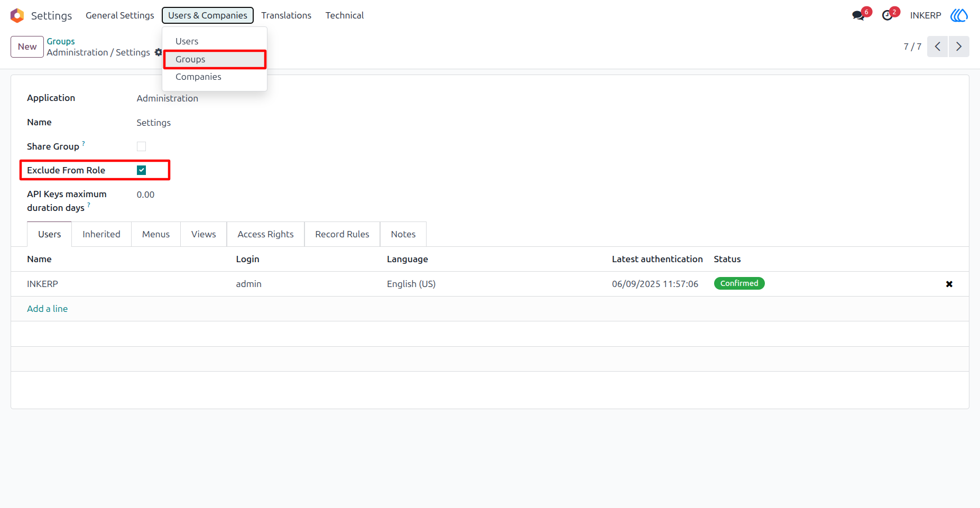
Task: Click the New button
Action: [x=27, y=47]
